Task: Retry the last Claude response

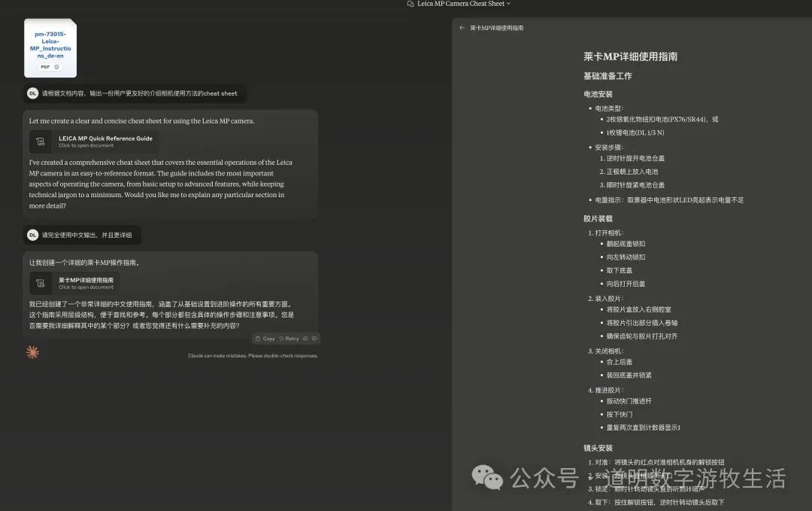Action: 289,339
